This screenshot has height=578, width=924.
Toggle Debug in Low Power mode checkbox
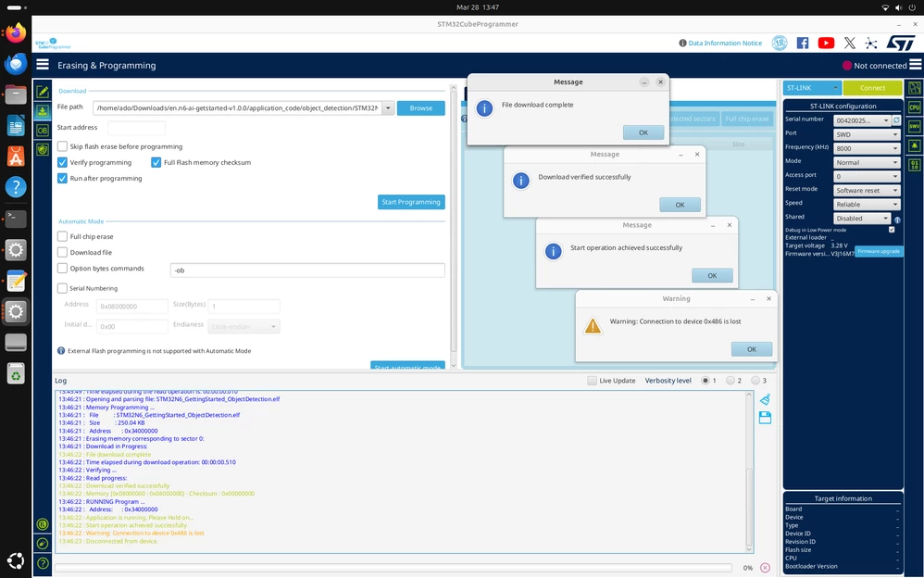[892, 230]
